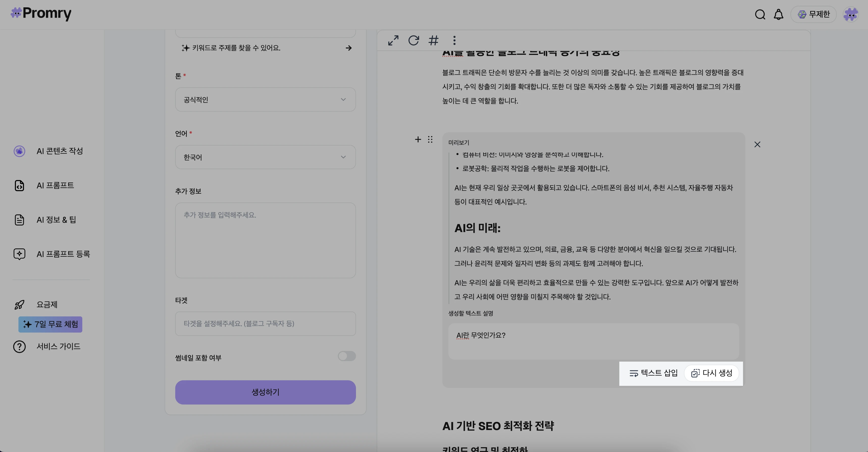Open the user profile avatar
This screenshot has height=452, width=868.
click(851, 14)
